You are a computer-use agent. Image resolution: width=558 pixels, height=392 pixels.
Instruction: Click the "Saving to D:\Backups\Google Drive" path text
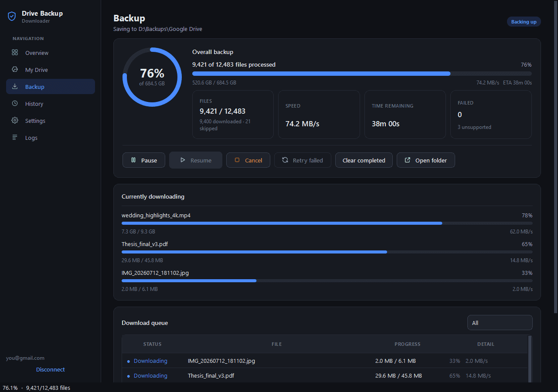158,29
